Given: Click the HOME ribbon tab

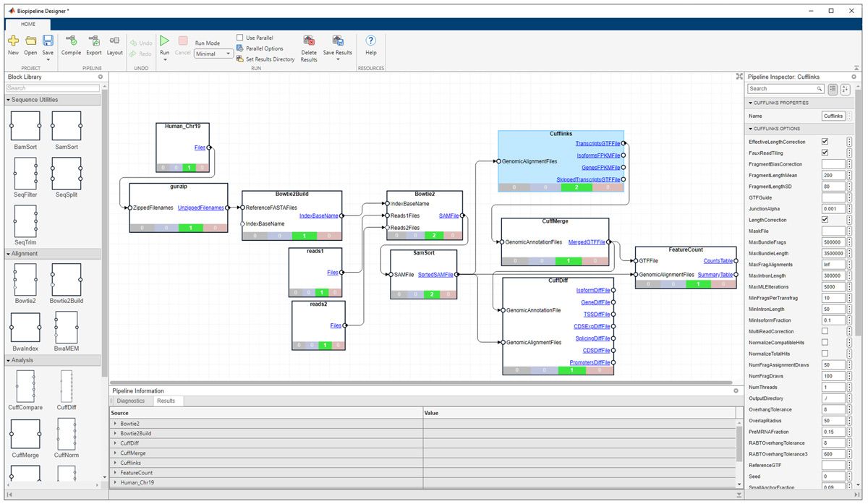Looking at the screenshot, I should click(x=27, y=24).
